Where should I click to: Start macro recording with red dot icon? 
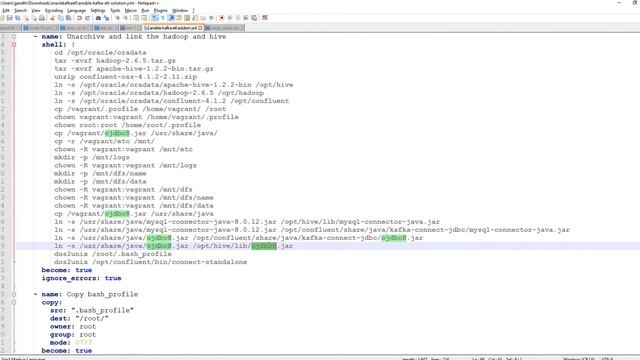click(x=222, y=18)
